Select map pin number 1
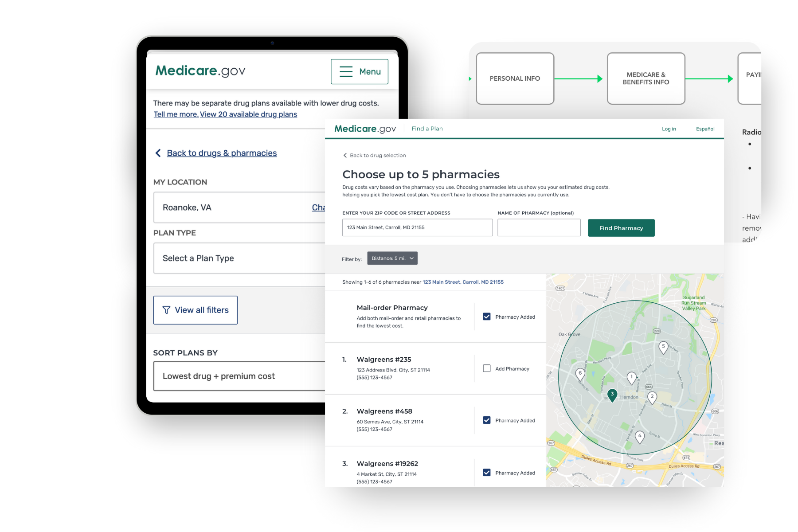The height and width of the screenshot is (532, 798). click(632, 377)
